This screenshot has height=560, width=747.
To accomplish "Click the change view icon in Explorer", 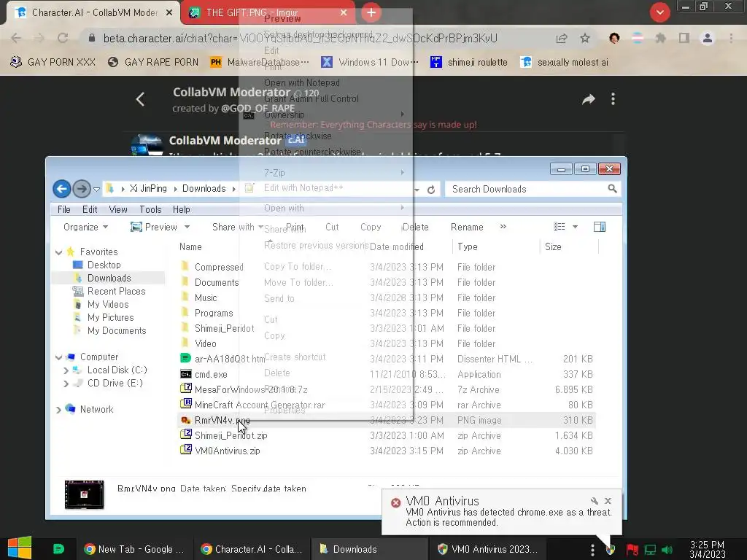I will coord(560,227).
